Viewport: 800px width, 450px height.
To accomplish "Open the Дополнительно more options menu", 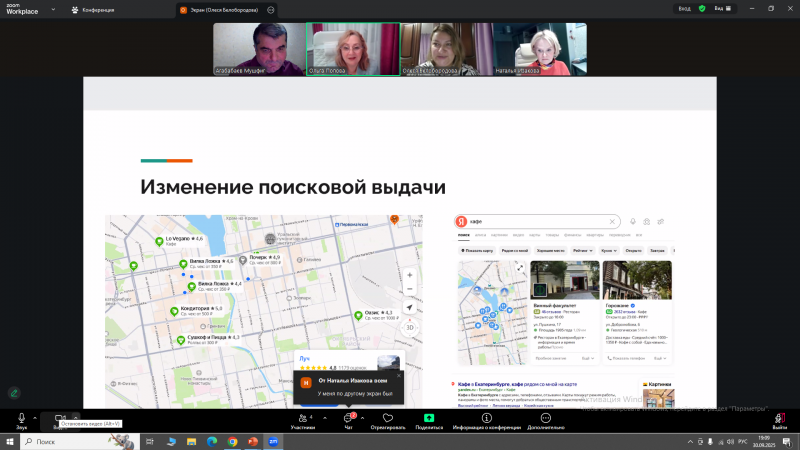I will click(546, 420).
